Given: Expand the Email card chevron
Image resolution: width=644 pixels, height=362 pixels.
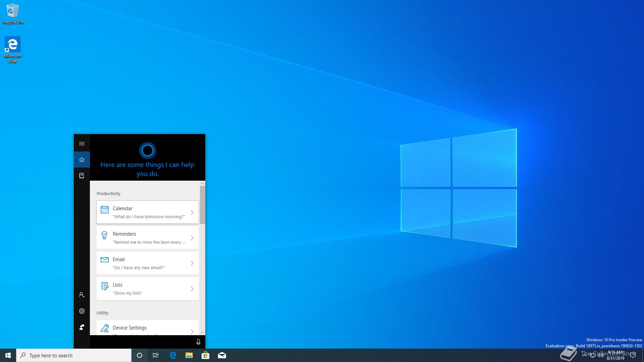Looking at the screenshot, I should pos(192,263).
